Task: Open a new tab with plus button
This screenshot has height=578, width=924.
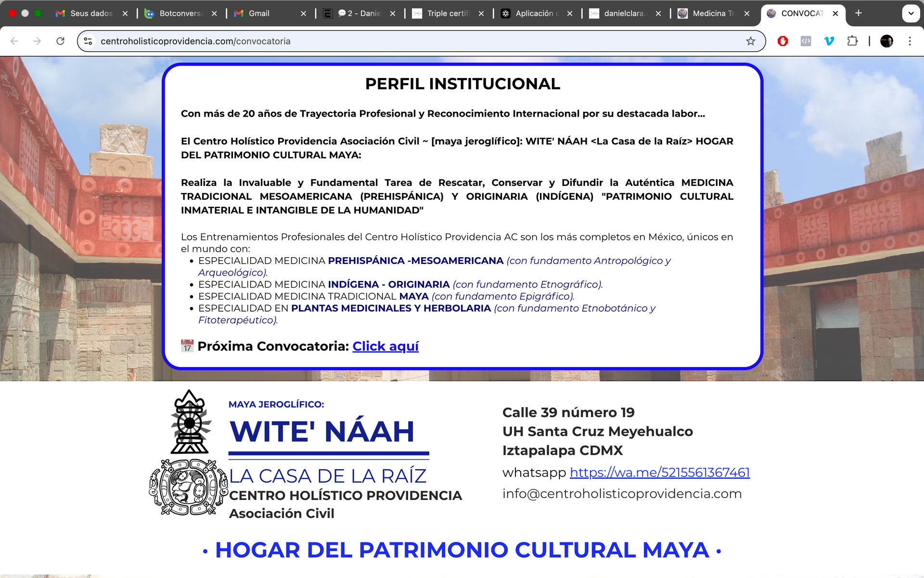Action: coord(859,13)
